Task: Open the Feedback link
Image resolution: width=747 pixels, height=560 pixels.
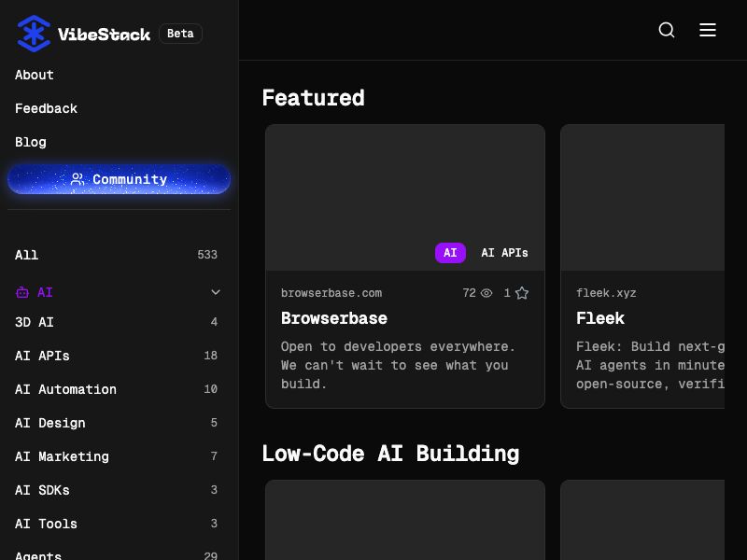Action: (46, 108)
